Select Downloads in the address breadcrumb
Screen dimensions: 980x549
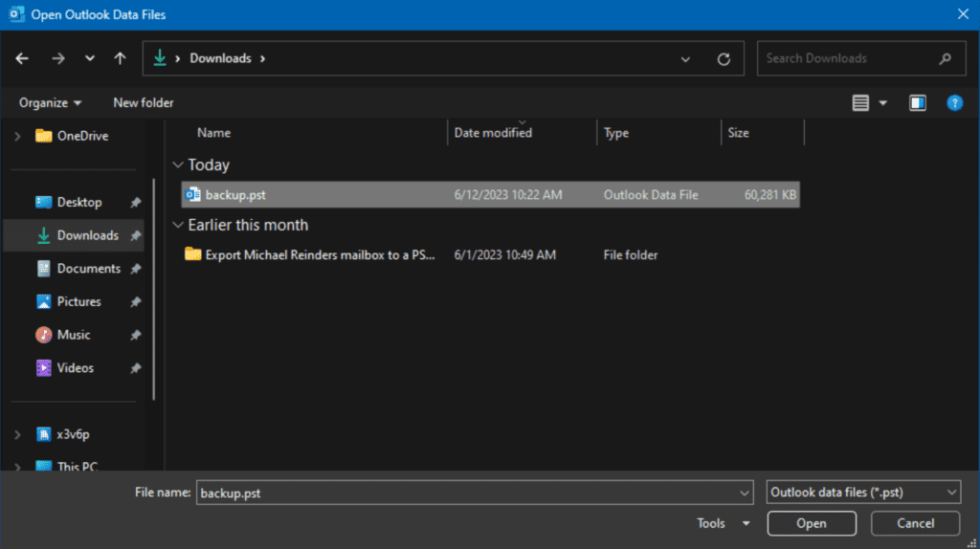221,58
